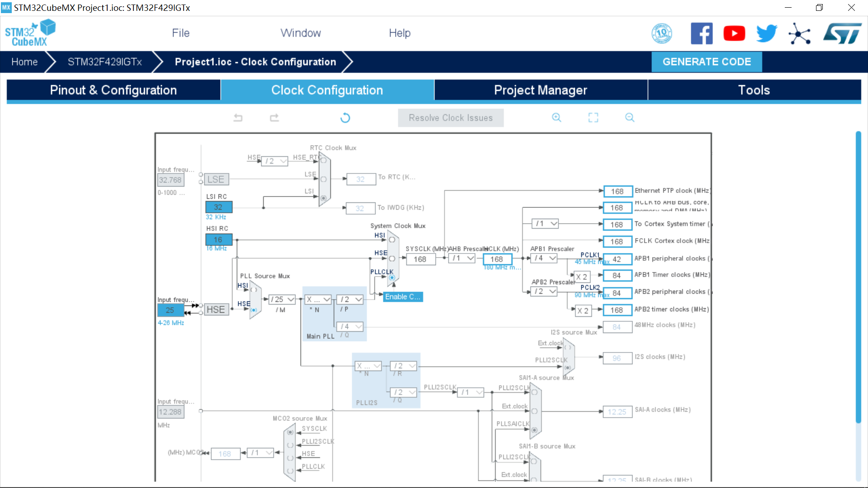Select SYSCLK in MCO2 source Mux

click(290, 432)
